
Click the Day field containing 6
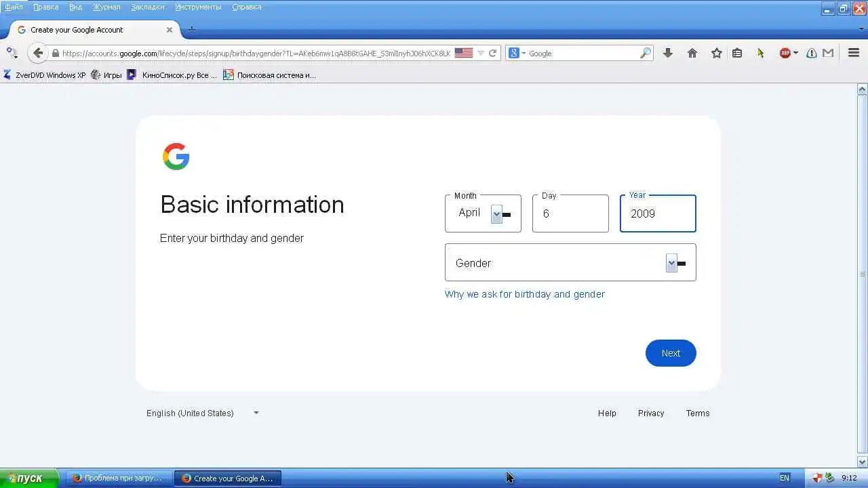pos(570,213)
